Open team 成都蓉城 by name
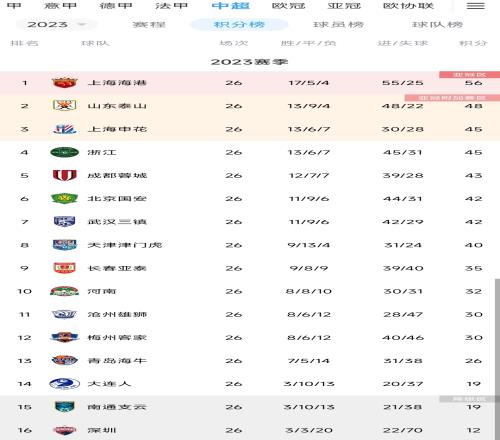 [x=117, y=175]
